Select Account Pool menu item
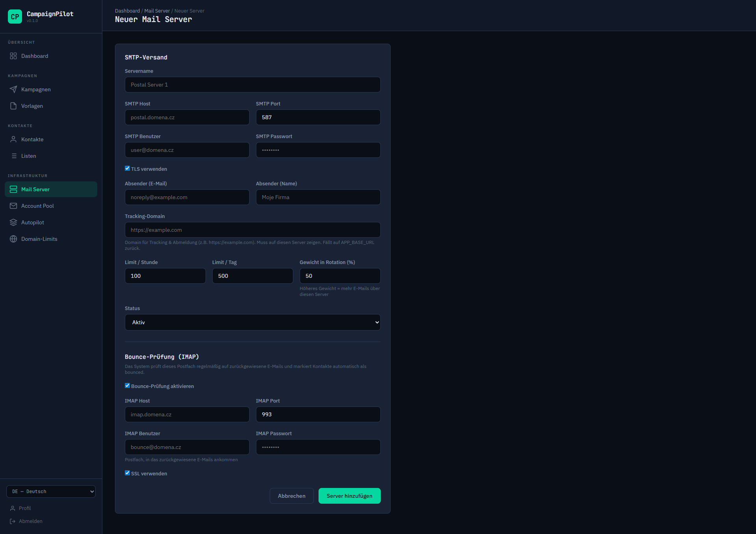756x534 pixels. (x=51, y=206)
